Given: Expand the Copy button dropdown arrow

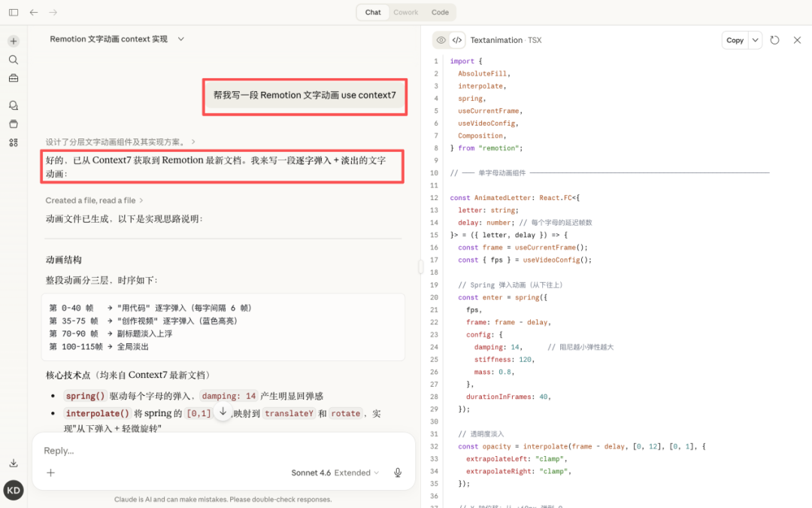Looking at the screenshot, I should click(755, 40).
